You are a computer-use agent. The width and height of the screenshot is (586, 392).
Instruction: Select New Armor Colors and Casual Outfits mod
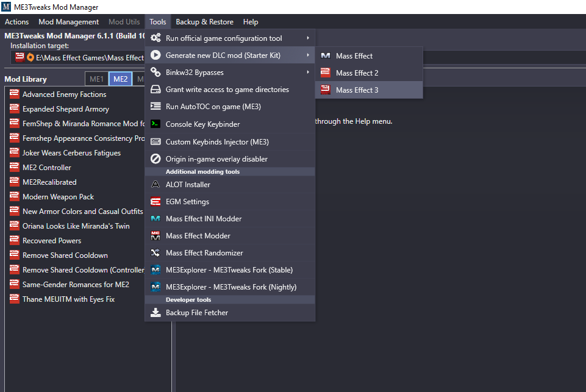point(82,211)
